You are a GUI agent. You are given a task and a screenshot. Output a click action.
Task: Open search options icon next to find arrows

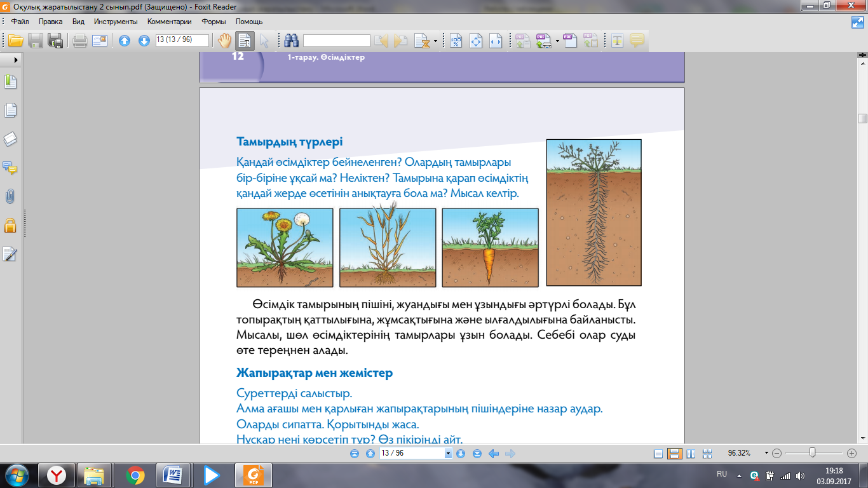click(x=421, y=41)
